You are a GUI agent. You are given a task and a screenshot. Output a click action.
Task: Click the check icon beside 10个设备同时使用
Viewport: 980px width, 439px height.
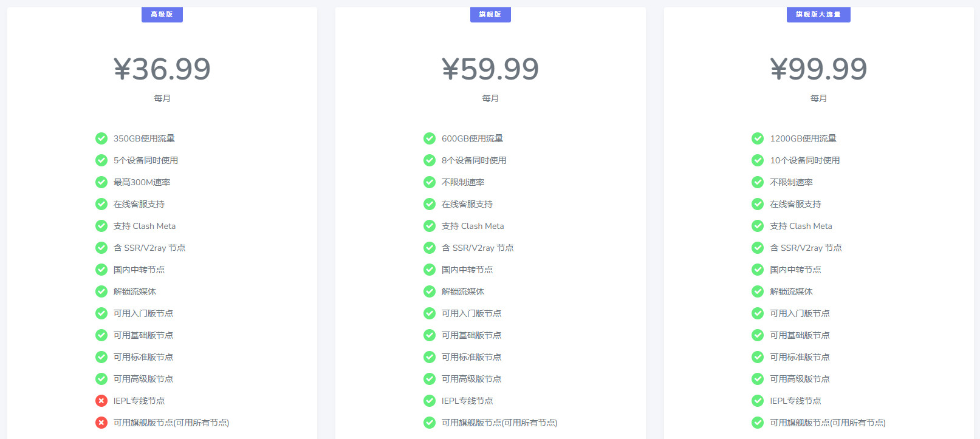click(x=758, y=160)
